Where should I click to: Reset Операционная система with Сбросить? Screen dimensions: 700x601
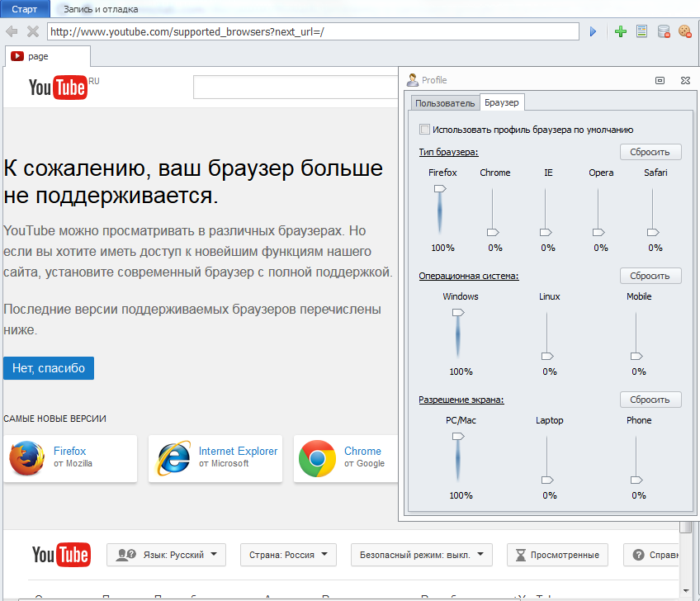(x=650, y=276)
